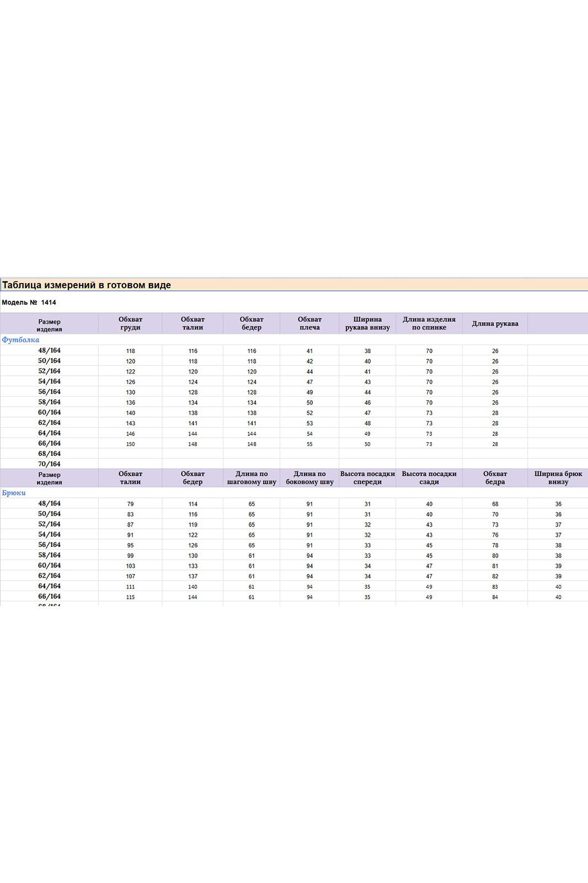
Task: Click the "Высота посадки спереди" header cell
Action: click(367, 478)
